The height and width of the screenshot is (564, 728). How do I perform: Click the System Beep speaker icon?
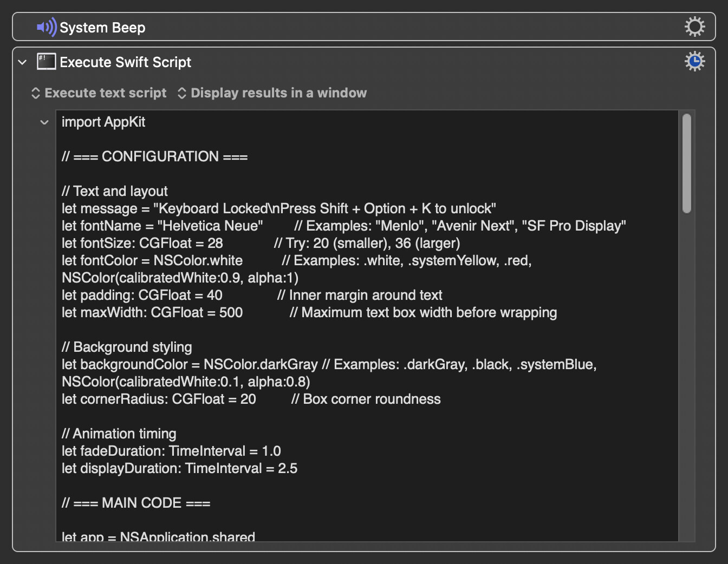(47, 27)
